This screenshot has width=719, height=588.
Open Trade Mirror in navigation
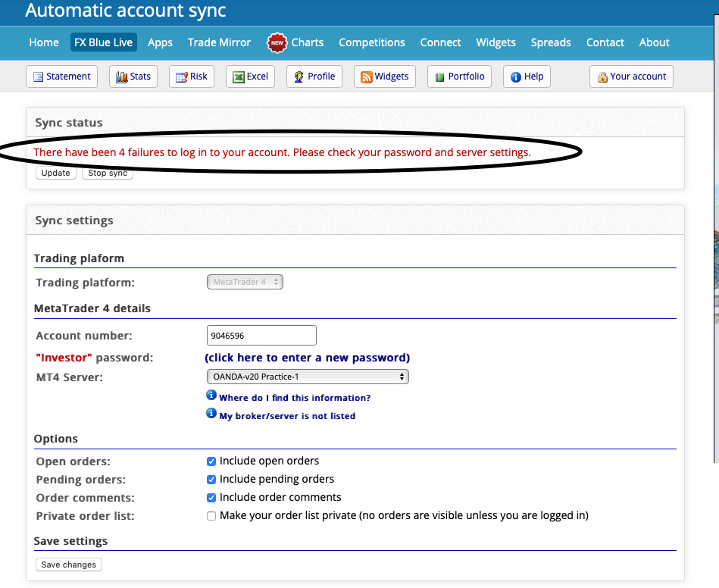(219, 42)
